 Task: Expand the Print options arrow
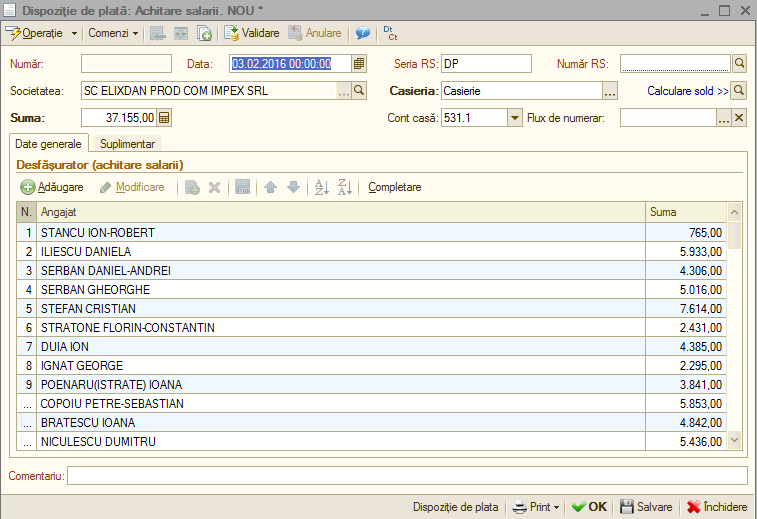557,507
